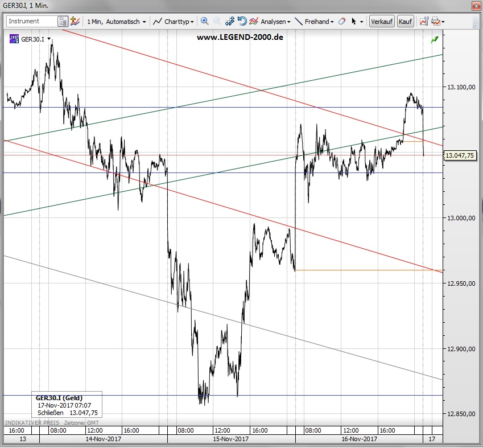Select the mouse pointer cursor tool
Image resolution: width=483 pixels, height=448 pixels.
click(x=354, y=22)
